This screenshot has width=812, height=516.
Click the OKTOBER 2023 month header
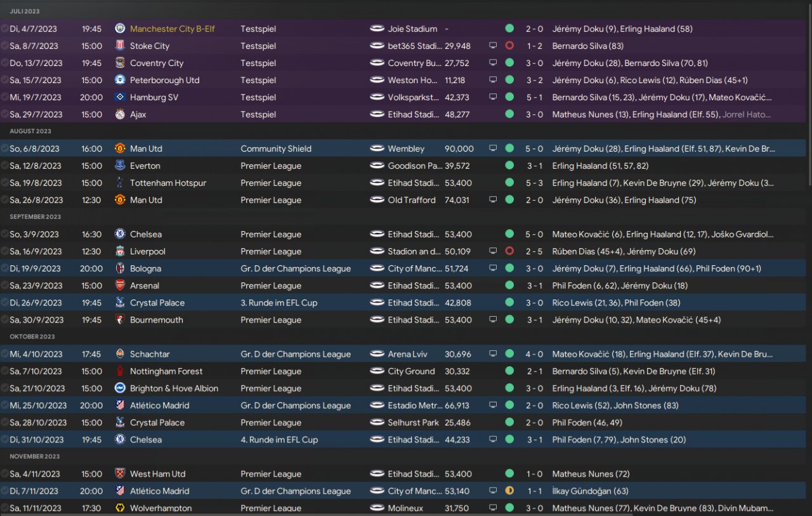coord(32,336)
